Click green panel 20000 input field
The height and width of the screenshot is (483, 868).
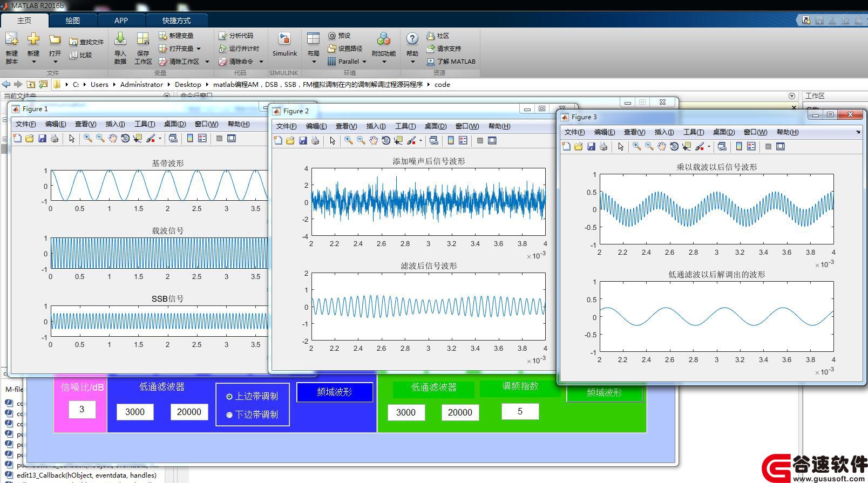(460, 413)
